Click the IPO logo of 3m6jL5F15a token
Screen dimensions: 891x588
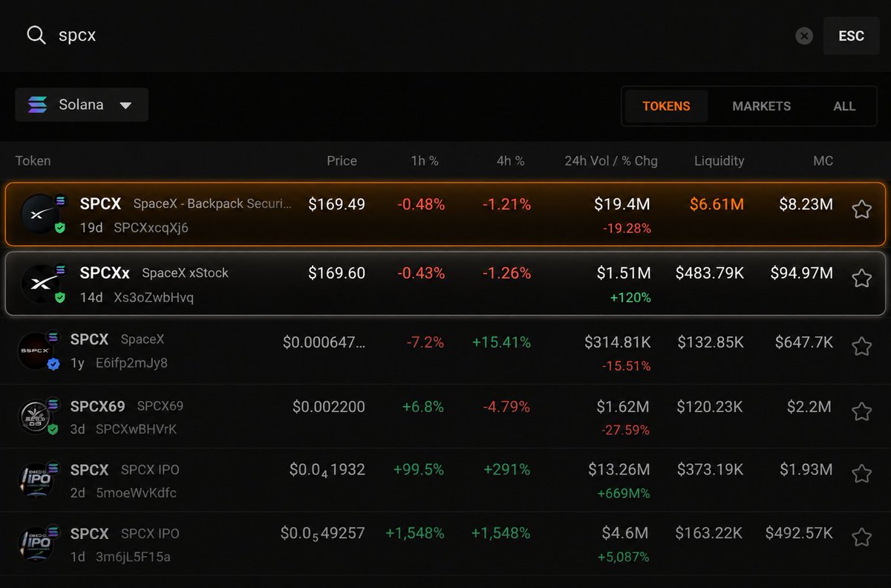(x=36, y=543)
